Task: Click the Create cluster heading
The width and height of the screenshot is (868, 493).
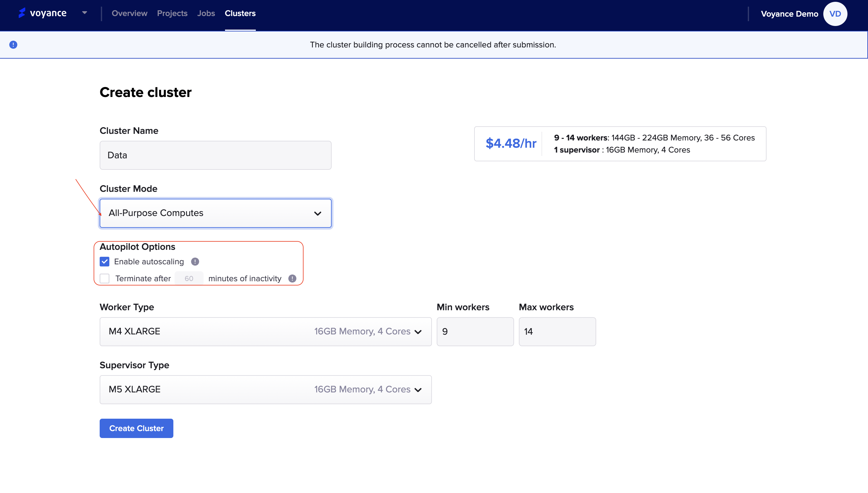Action: click(x=146, y=92)
